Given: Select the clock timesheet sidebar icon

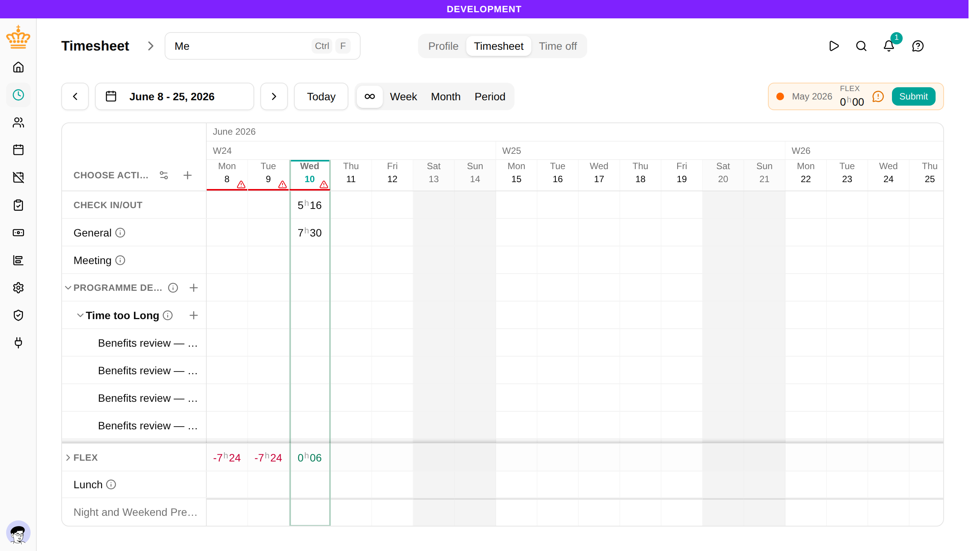Looking at the screenshot, I should (x=18, y=95).
